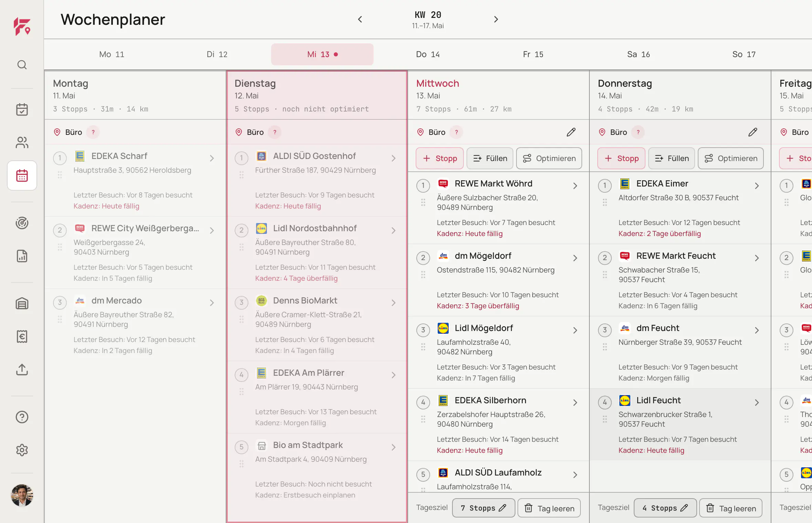Click Füllen for Mittwoch
Viewport: 812px width, 523px height.
(490, 158)
